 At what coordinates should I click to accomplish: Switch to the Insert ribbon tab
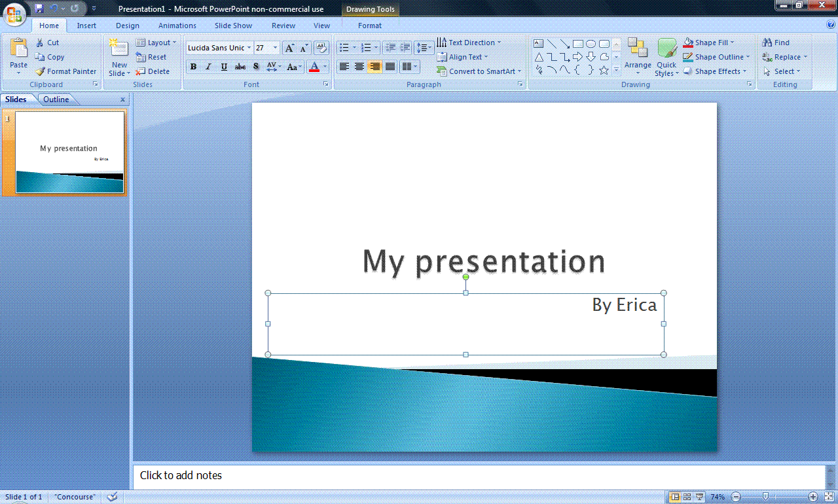[x=86, y=26]
